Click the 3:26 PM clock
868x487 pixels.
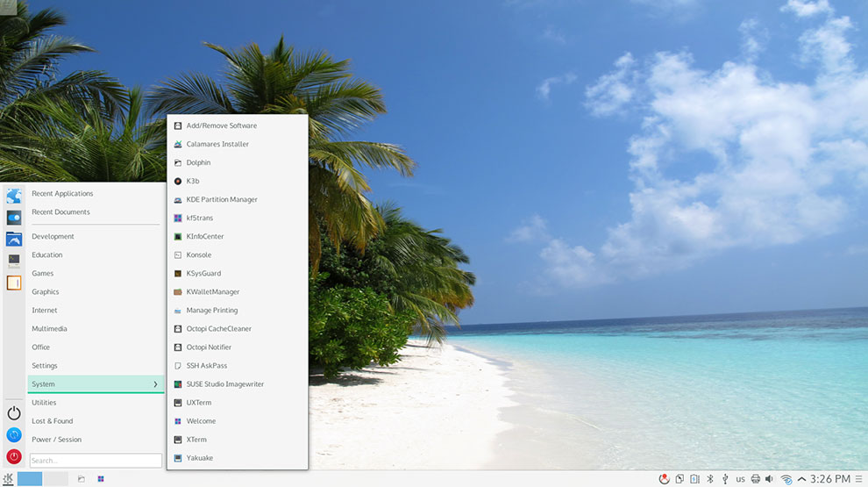point(829,479)
